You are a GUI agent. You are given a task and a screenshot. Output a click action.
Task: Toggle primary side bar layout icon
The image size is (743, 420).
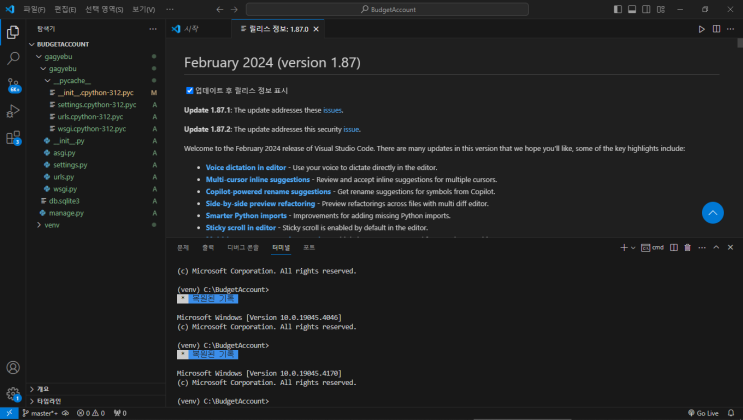617,9
